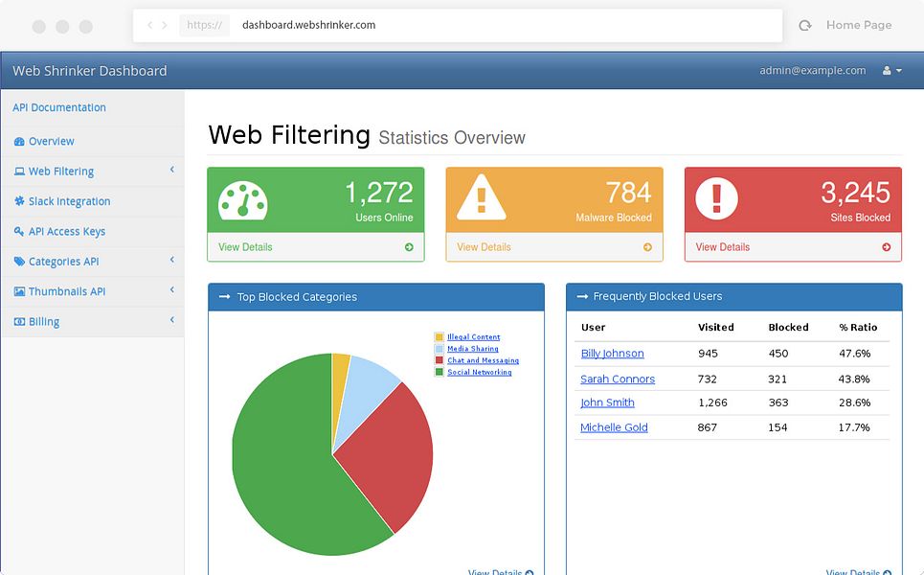
Task: Click the Blocked column header
Action: [788, 328]
